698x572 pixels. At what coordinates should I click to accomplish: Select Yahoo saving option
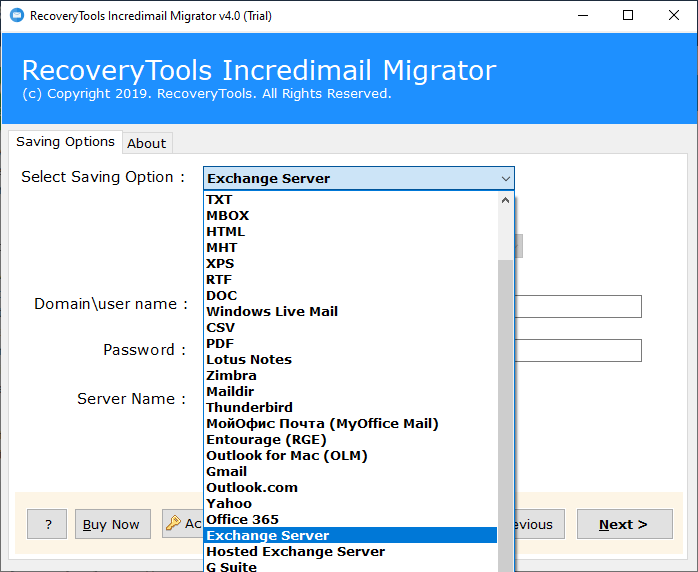pyautogui.click(x=350, y=504)
